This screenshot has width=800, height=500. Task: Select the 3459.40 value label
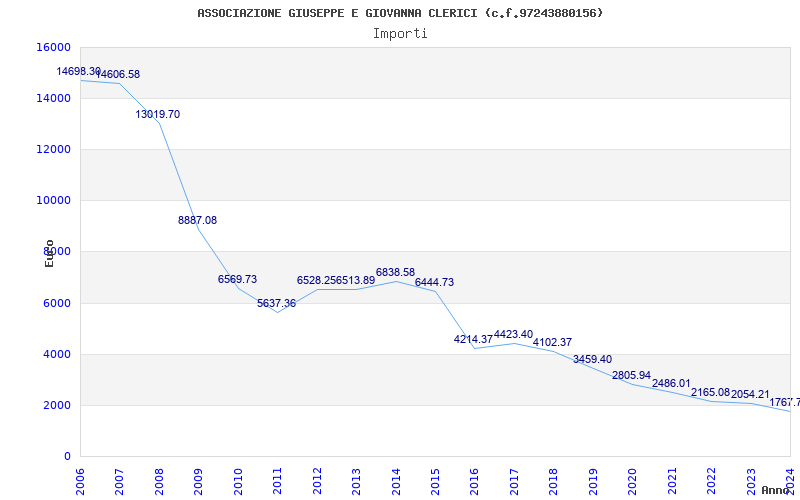tap(592, 360)
